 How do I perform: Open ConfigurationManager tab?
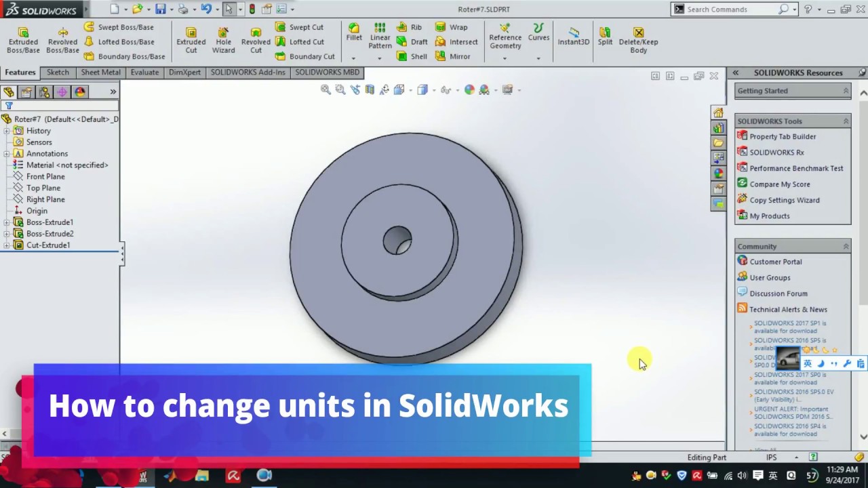pos(44,92)
